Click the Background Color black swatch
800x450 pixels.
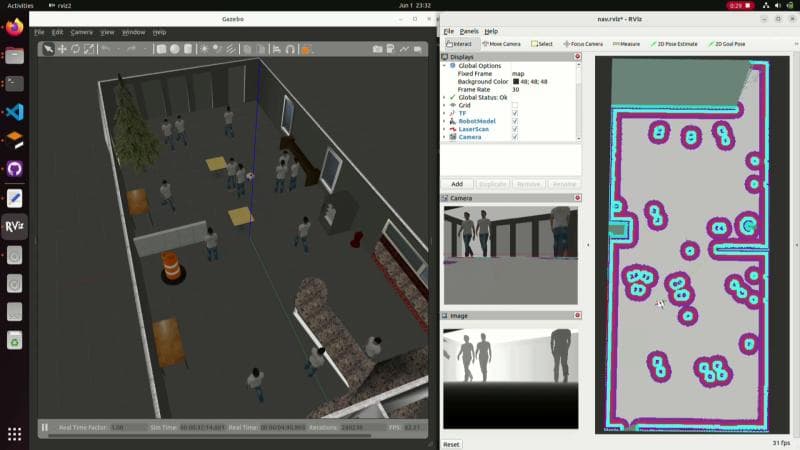[516, 82]
